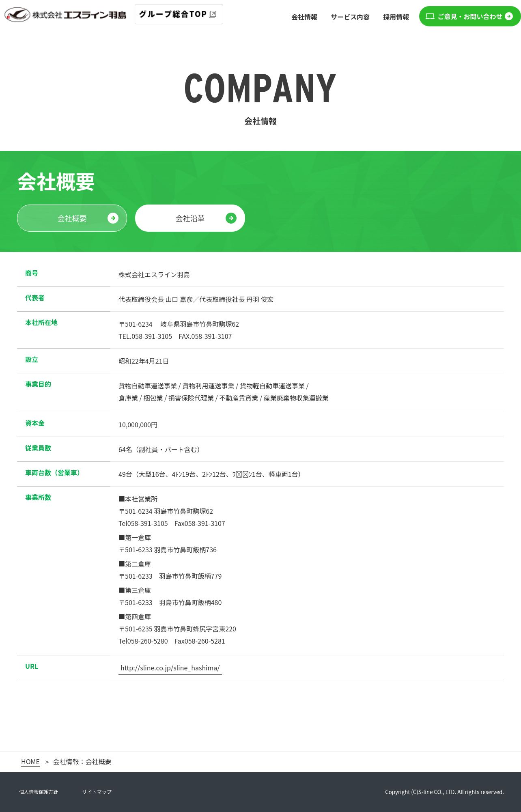This screenshot has width=521, height=812.
Task: Click the 事業目的 row label
Action: pyautogui.click(x=38, y=384)
